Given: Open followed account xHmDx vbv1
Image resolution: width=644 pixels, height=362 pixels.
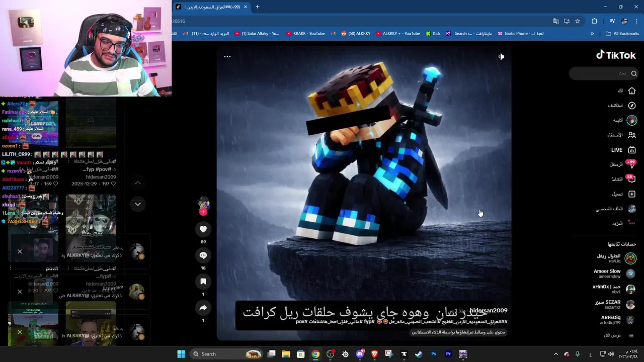Looking at the screenshot, I should 614,289.
